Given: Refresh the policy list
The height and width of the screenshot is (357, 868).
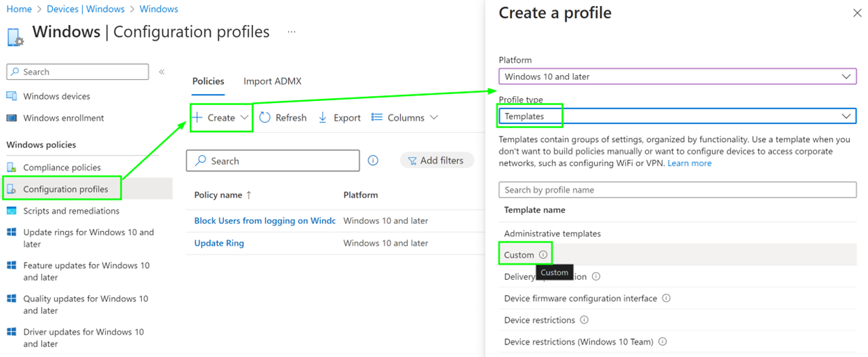Looking at the screenshot, I should [x=283, y=118].
